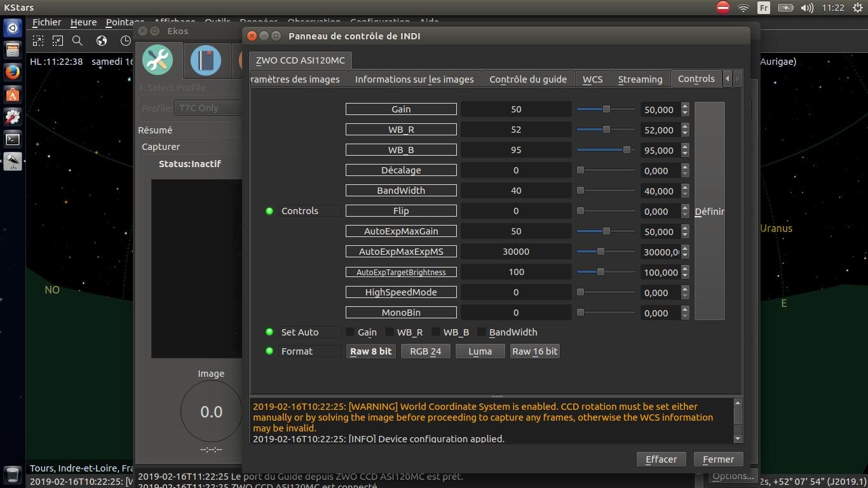Switch to Contrôle du guide tab

coord(528,79)
